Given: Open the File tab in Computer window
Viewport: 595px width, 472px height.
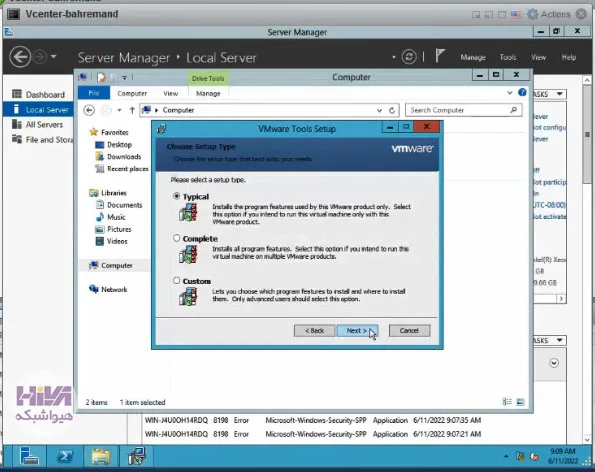Looking at the screenshot, I should click(x=94, y=93).
